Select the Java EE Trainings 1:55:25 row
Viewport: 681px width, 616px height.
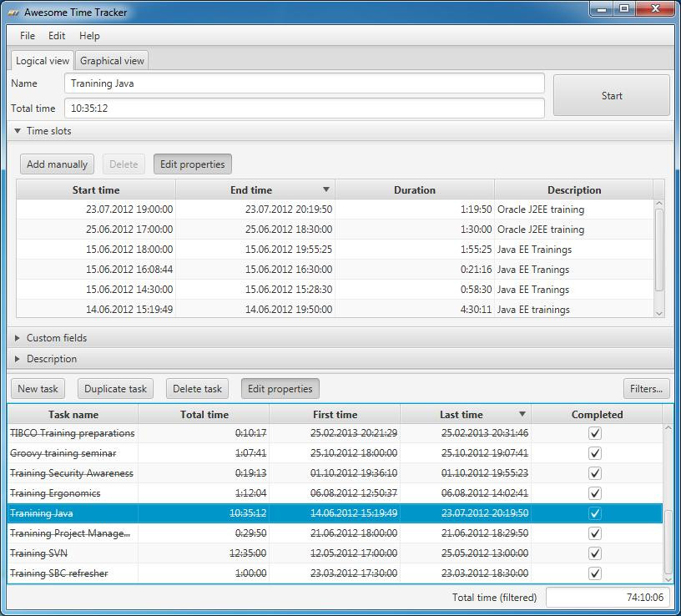[335, 250]
